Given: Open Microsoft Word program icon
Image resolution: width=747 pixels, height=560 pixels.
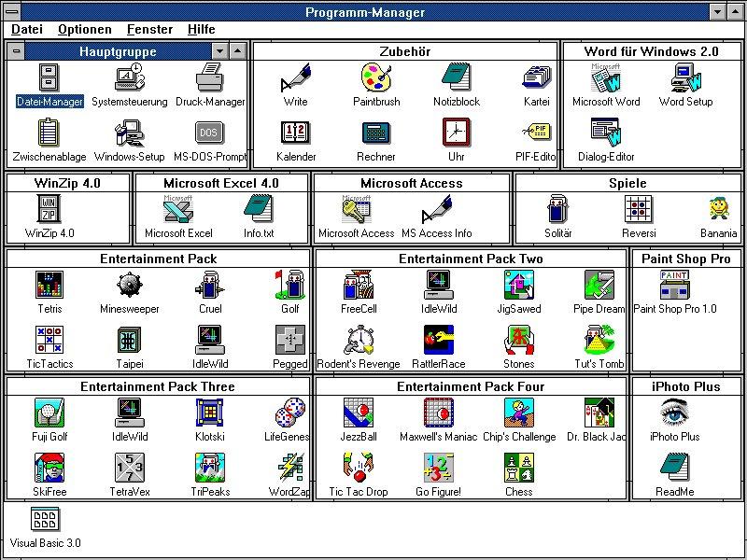Looking at the screenshot, I should (x=606, y=79).
